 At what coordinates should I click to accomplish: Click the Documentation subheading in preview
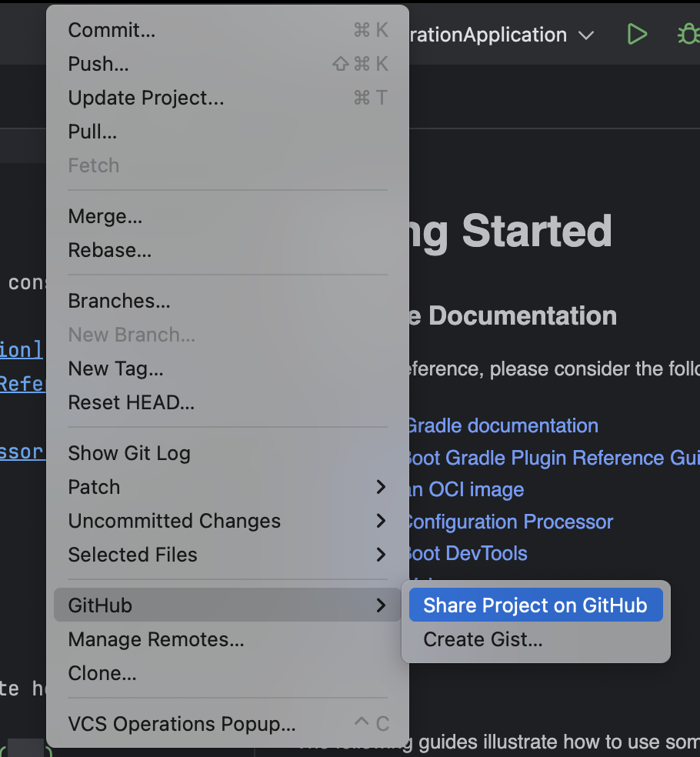[523, 315]
